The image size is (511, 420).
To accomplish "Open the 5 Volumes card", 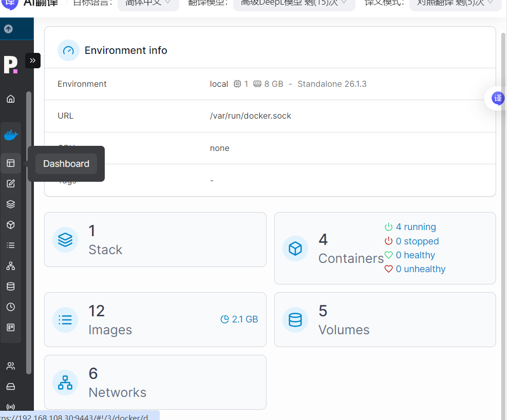I will 385,320.
